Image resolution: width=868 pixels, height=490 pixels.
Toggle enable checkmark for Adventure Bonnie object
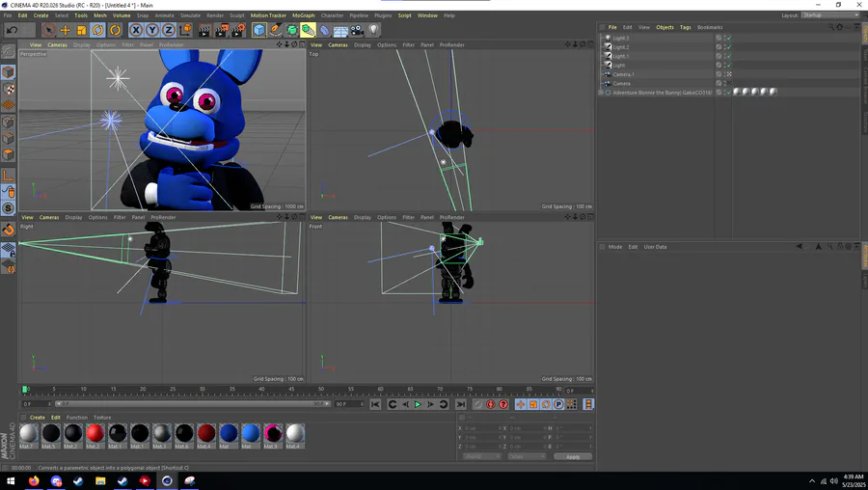pyautogui.click(x=729, y=93)
